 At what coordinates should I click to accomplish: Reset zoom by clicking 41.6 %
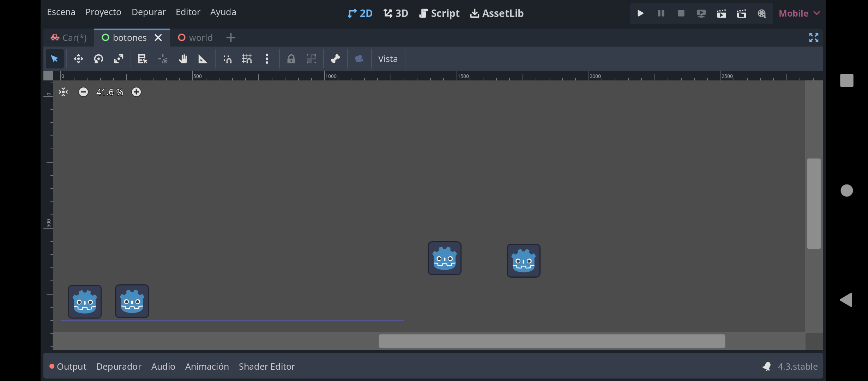coord(110,92)
